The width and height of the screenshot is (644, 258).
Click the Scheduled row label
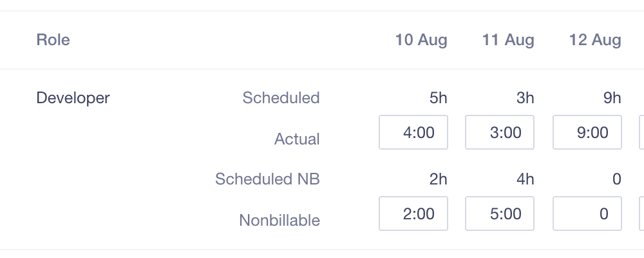[x=281, y=98]
